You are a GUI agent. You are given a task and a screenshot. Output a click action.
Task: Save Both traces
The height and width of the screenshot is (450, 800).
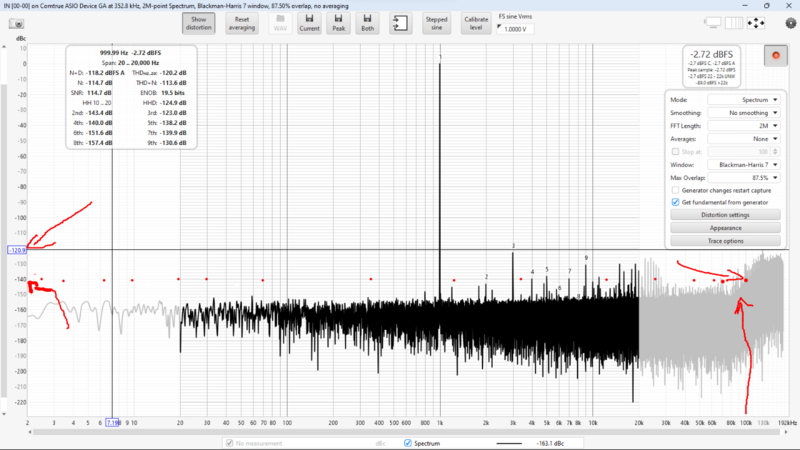367,23
